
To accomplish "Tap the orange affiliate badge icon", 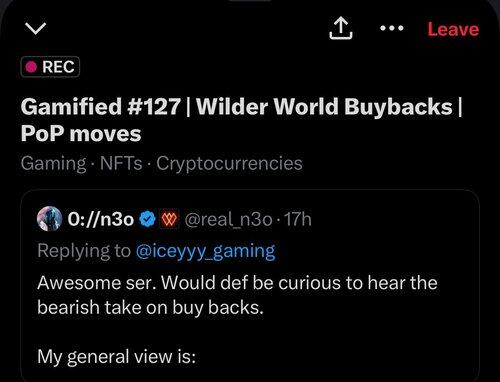I will [x=169, y=219].
